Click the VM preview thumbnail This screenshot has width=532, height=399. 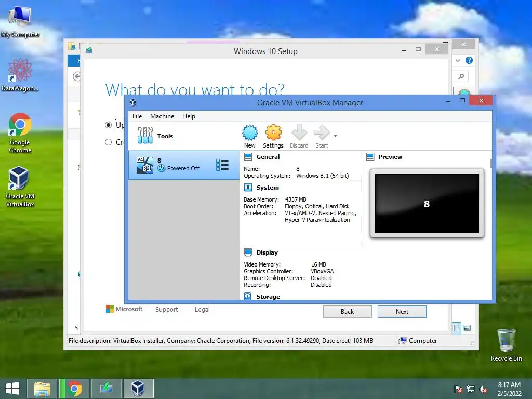click(427, 203)
